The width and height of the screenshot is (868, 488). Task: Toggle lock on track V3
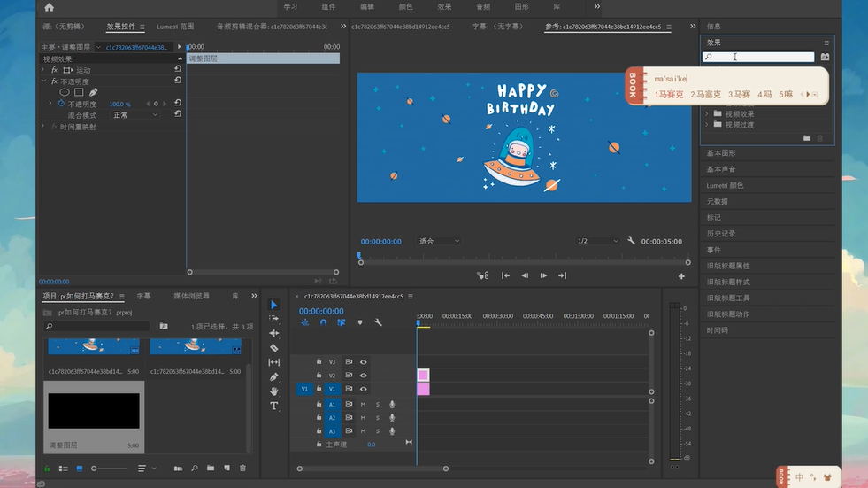click(319, 361)
